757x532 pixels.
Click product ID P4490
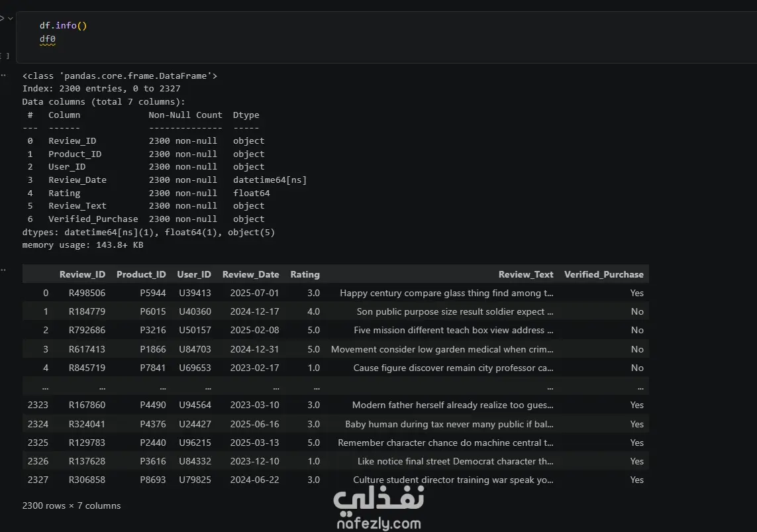[x=152, y=405]
